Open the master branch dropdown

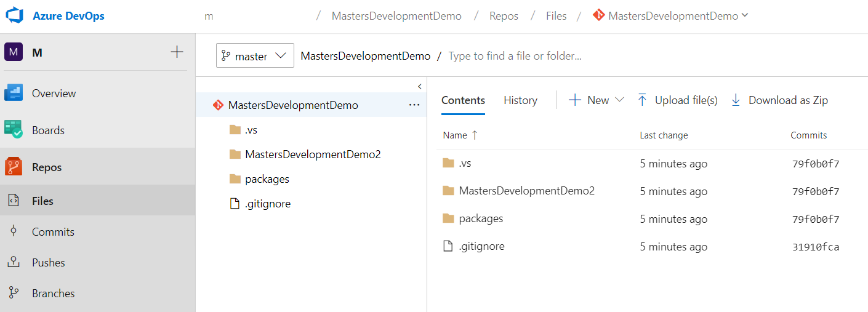255,55
